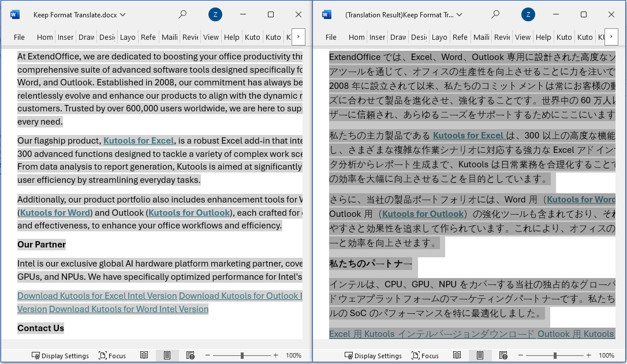Zoom out with minus in left window
The image size is (627, 364).
pos(207,355)
